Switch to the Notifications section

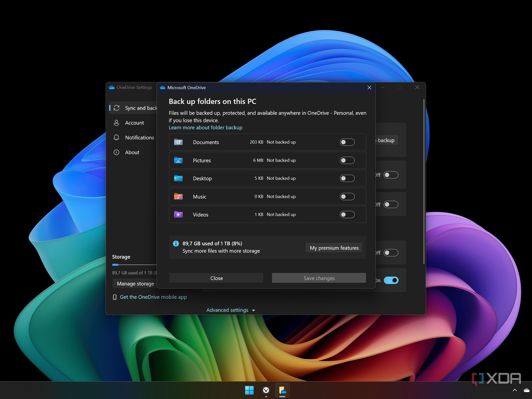pos(139,138)
